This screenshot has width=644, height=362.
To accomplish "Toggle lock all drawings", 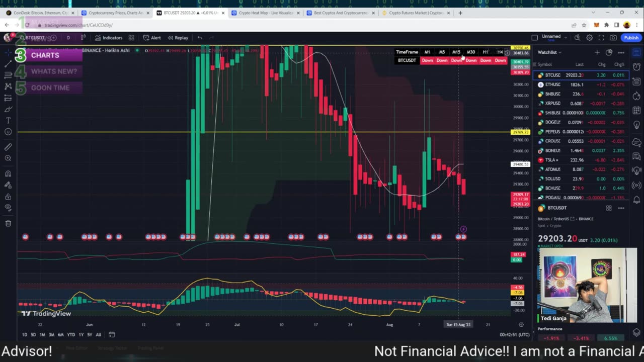I will click(x=8, y=196).
